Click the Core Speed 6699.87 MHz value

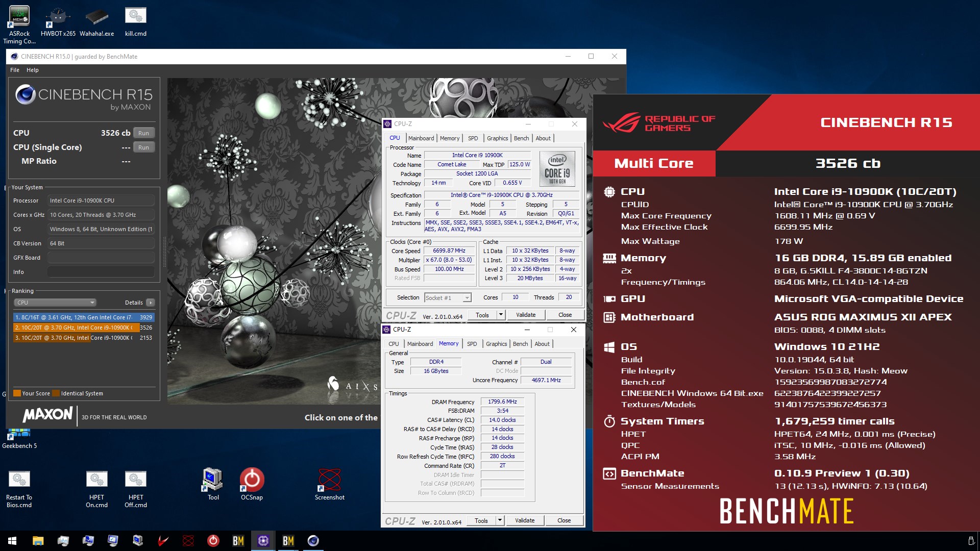pos(449,251)
